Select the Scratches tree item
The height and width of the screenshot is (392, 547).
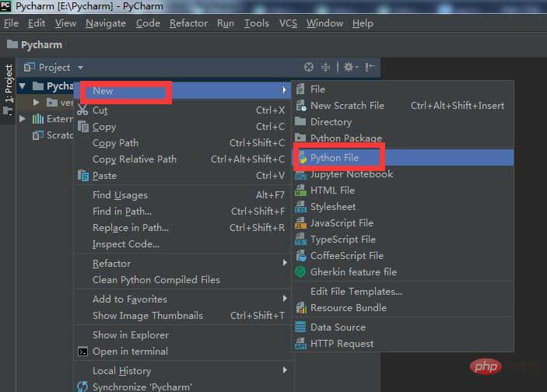(53, 135)
